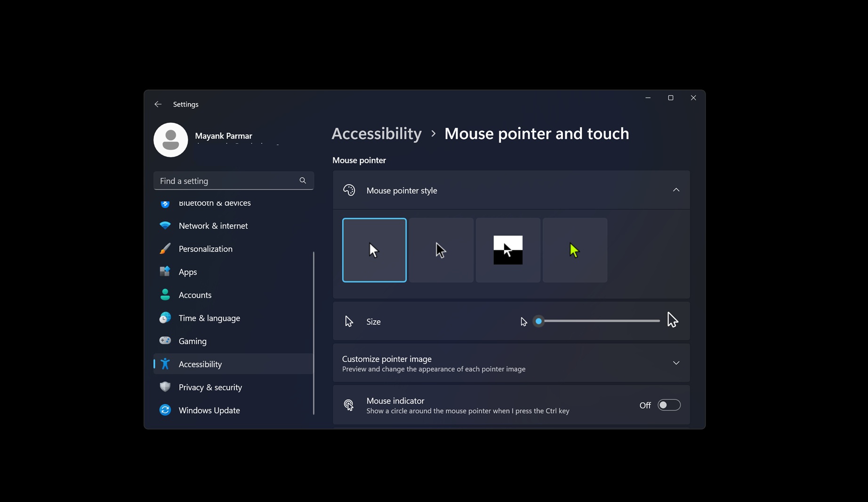
Task: Turn on the Mouse indicator toggle
Action: point(669,405)
